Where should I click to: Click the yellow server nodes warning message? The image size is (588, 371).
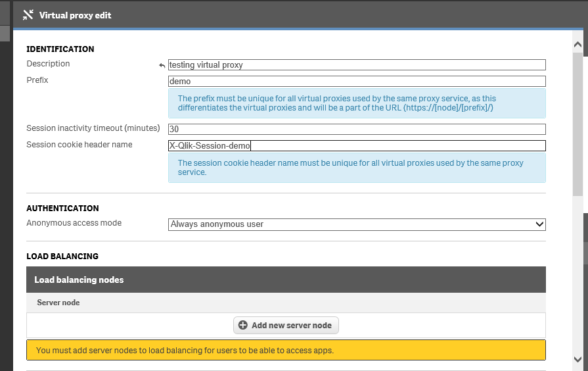(286, 350)
